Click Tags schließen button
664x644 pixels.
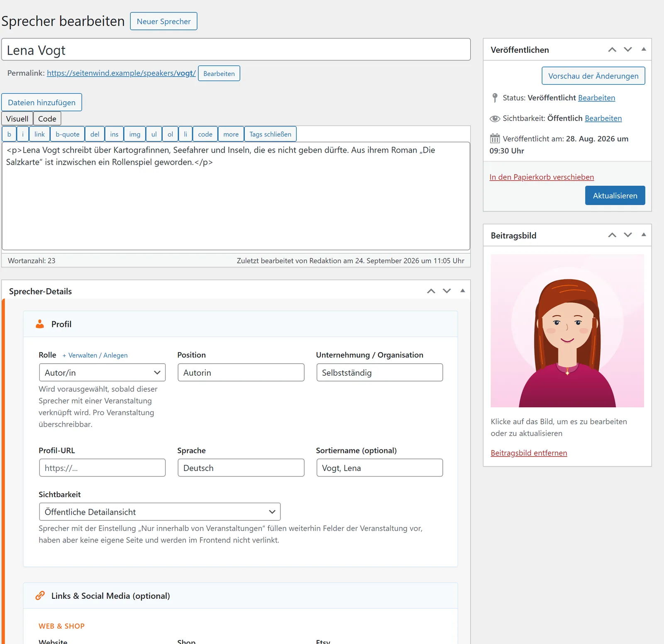click(270, 134)
